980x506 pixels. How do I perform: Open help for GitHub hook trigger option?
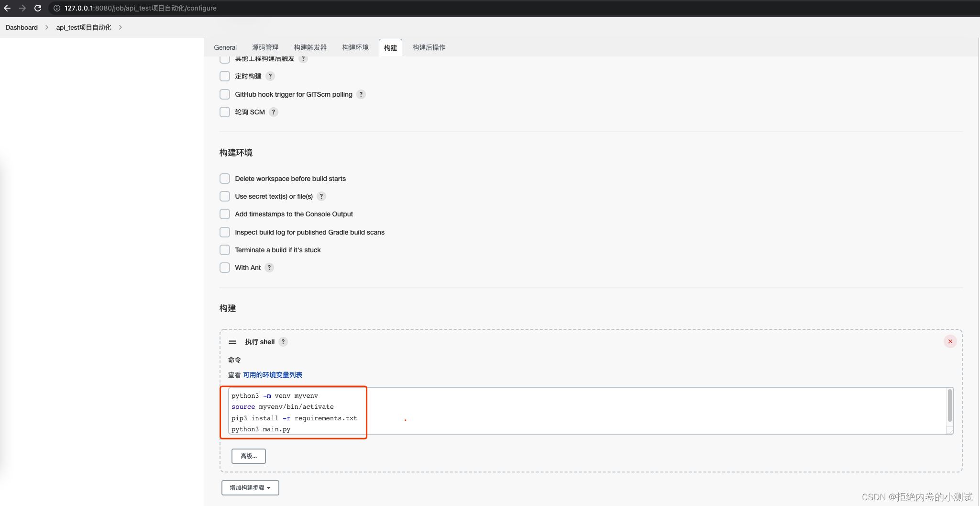361,94
